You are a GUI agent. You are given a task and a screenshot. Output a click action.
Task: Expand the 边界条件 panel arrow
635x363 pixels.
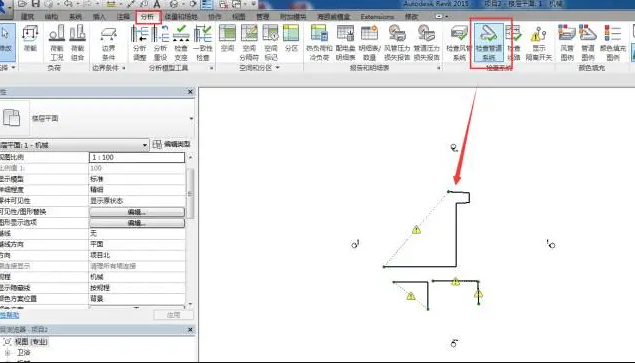click(124, 68)
